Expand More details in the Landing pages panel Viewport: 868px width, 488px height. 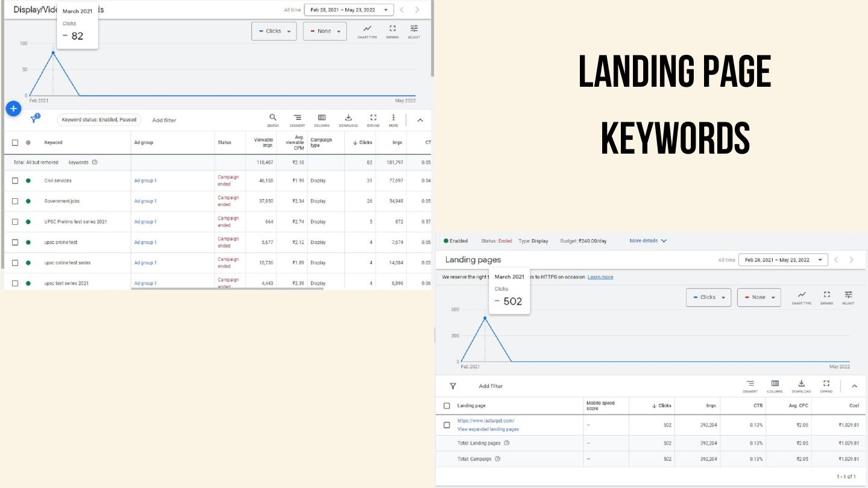(x=648, y=241)
